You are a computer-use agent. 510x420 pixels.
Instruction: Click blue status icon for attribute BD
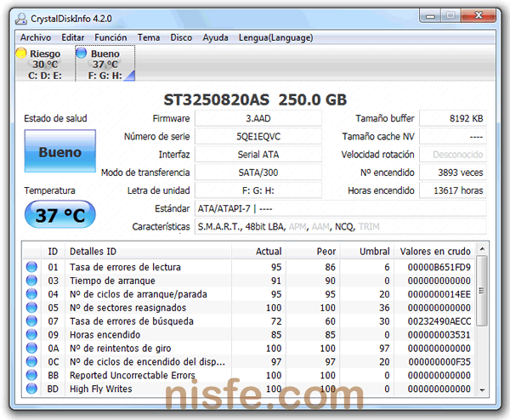coord(31,389)
